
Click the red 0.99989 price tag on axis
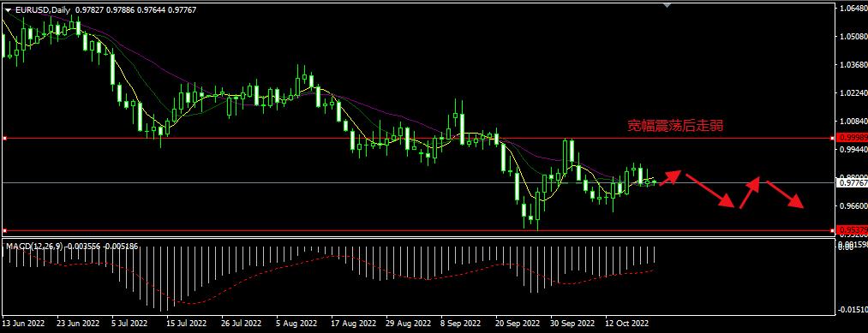click(852, 139)
